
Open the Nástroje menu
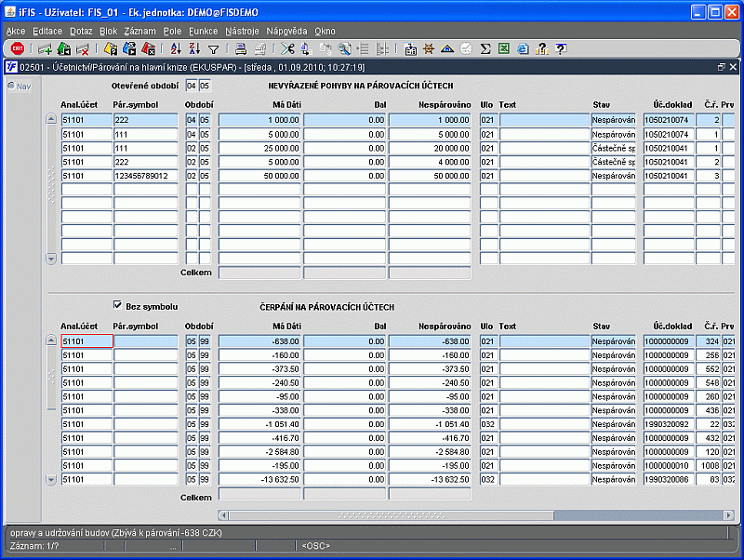pyautogui.click(x=242, y=31)
